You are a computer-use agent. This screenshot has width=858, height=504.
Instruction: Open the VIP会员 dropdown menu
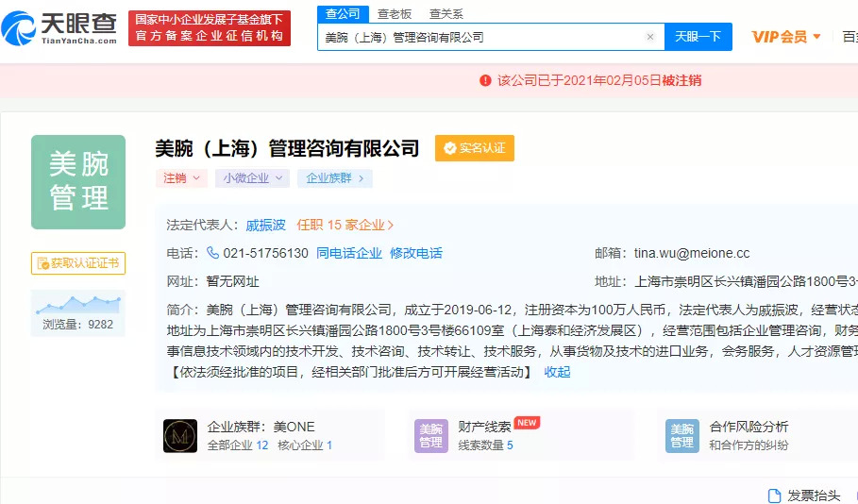(x=785, y=37)
